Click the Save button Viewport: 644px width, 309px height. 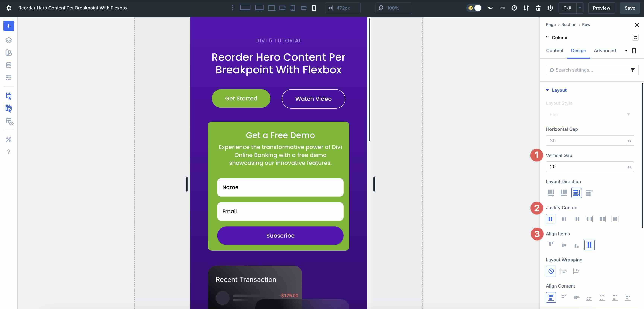630,8
